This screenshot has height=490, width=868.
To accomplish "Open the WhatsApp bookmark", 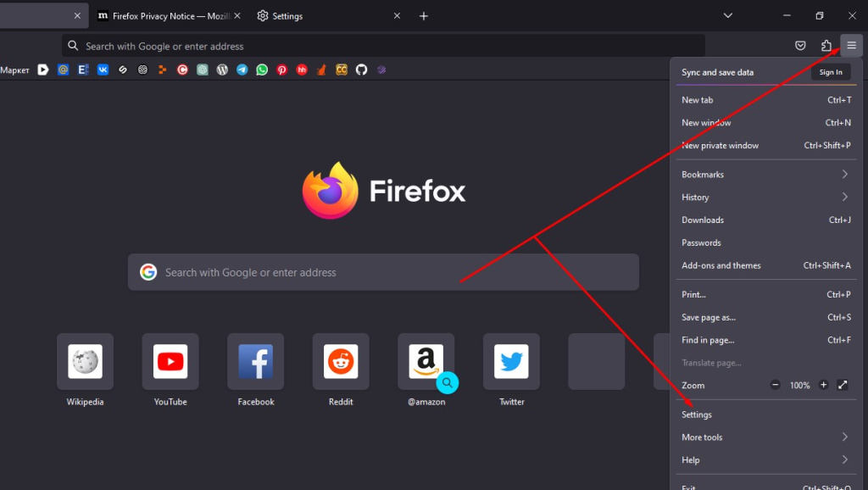I will (x=262, y=70).
